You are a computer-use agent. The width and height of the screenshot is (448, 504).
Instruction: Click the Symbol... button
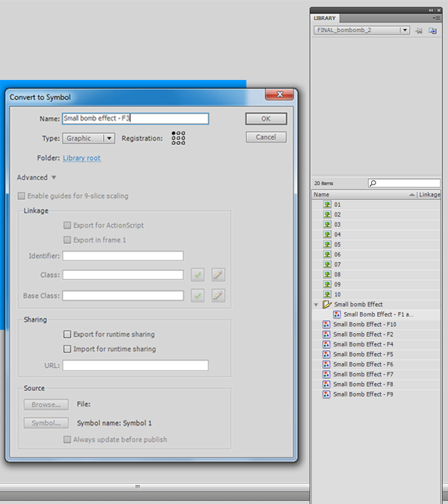coord(46,423)
